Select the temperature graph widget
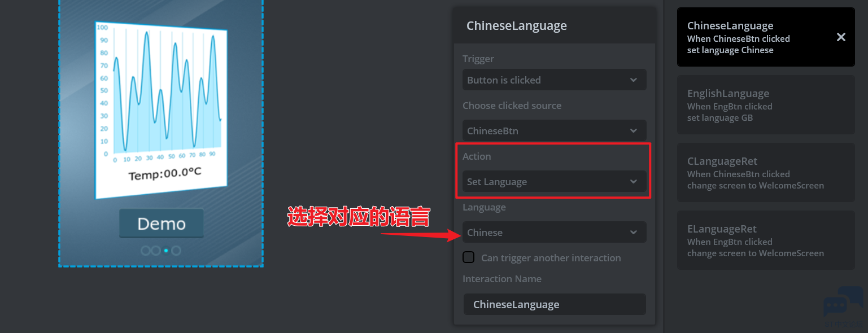Viewport: 868px width, 333px height. (x=161, y=110)
